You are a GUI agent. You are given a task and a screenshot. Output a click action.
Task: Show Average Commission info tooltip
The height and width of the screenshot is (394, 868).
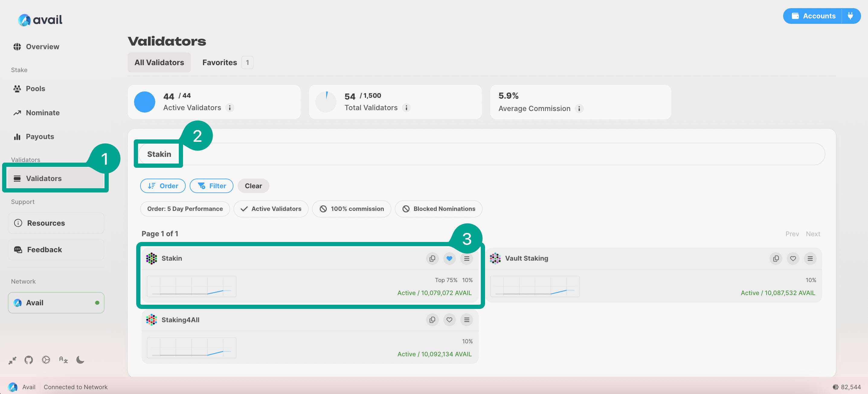point(579,109)
